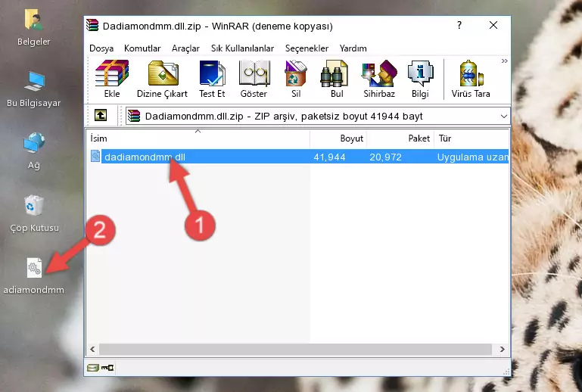Expand the toolbar overflow chevron
This screenshot has height=392, width=582.
504,61
